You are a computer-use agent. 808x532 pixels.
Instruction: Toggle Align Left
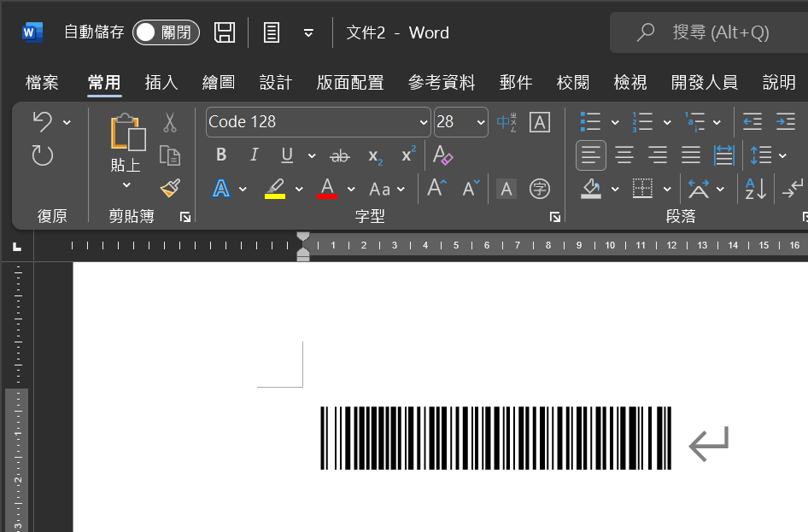pyautogui.click(x=590, y=155)
